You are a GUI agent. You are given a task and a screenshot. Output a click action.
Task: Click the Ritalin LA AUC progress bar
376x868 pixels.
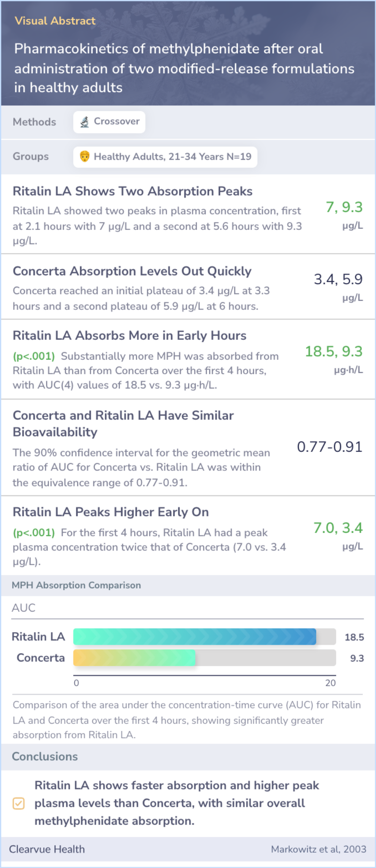205,637
